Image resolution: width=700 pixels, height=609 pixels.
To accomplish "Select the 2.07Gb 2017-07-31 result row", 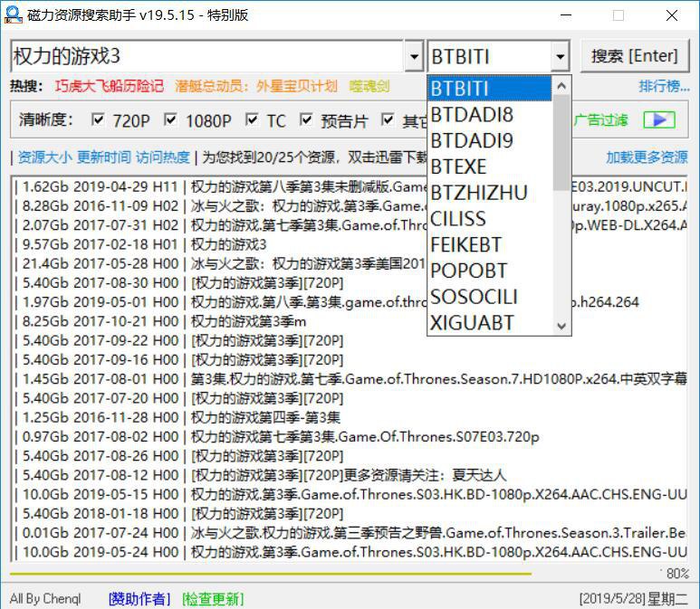I will coord(350,224).
